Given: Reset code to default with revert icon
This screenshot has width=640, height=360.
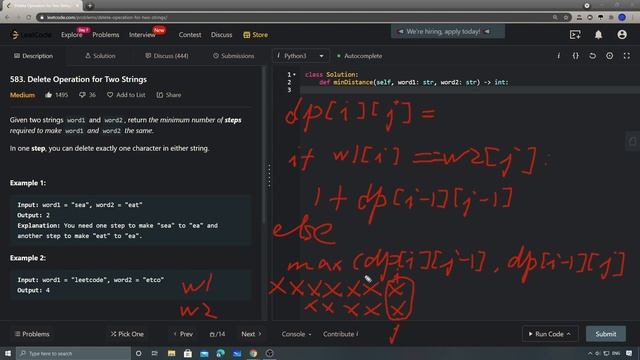Looking at the screenshot, I should 592,56.
